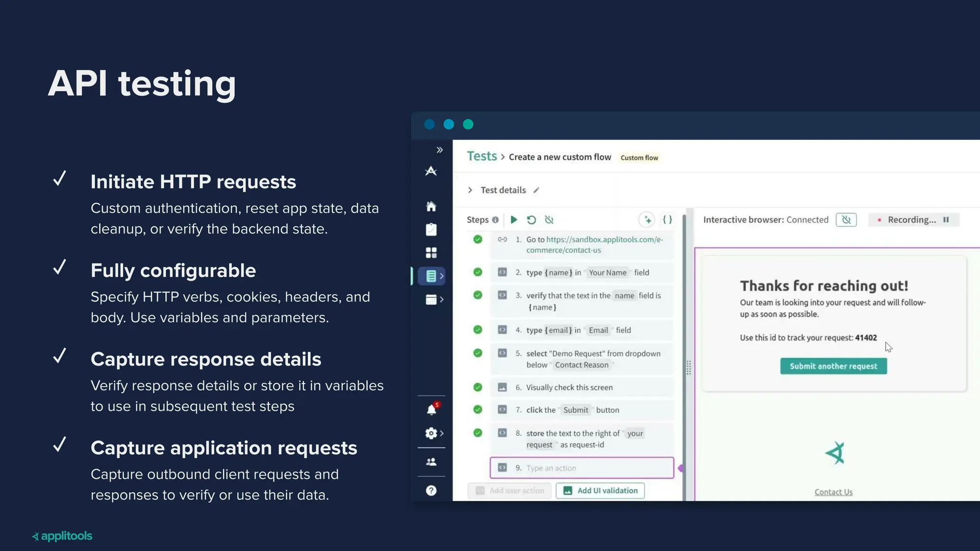Run the steps with the play button
Screen dimensions: 980x551
click(x=514, y=220)
